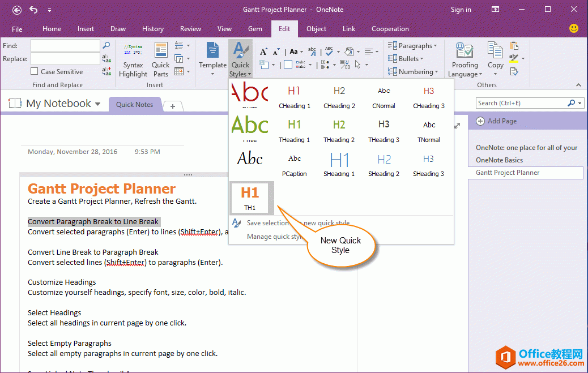Open the Proofing Language tool
Screen dimensions: 588x373
(x=465, y=59)
